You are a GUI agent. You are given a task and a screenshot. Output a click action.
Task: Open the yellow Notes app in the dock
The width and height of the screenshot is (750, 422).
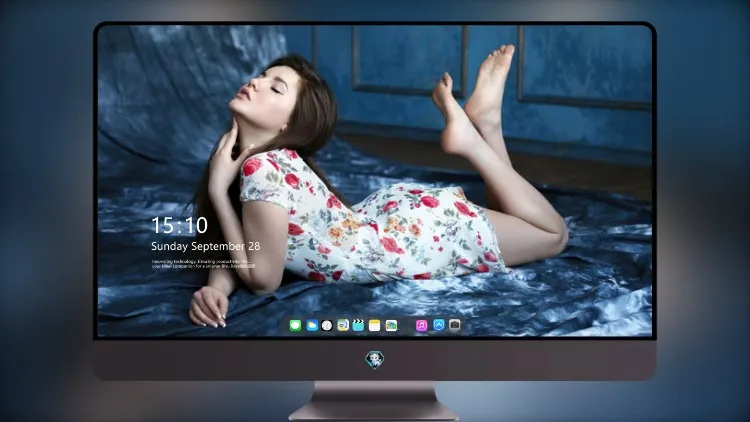pyautogui.click(x=375, y=326)
